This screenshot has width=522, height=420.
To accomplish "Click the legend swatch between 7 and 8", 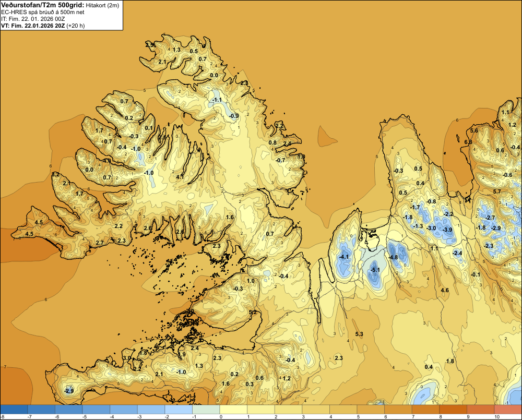I will pos(426,409).
